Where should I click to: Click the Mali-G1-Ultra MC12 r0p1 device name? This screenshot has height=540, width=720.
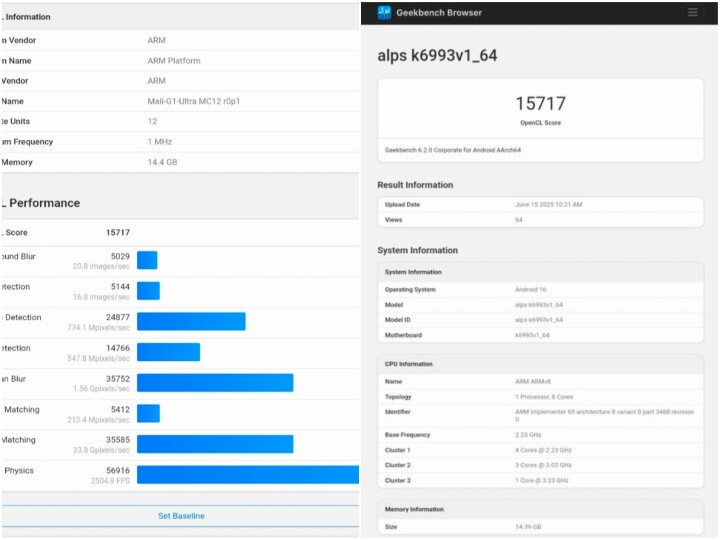click(x=194, y=101)
